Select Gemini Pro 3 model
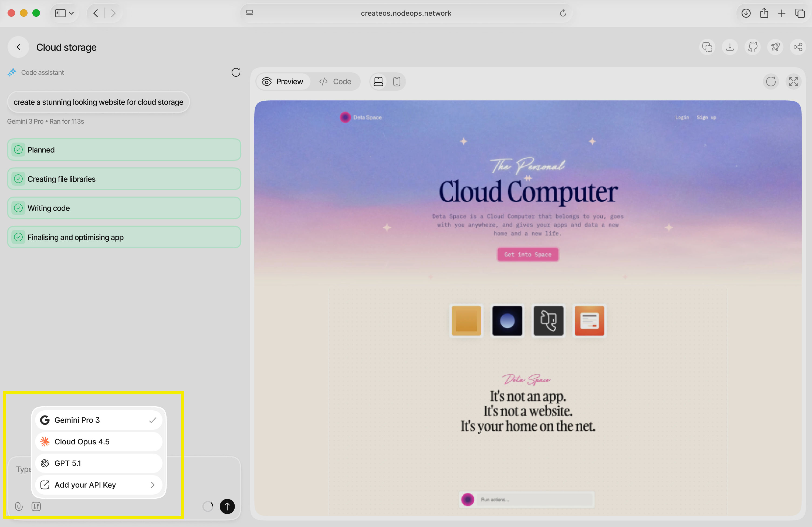The height and width of the screenshot is (527, 812). pos(98,420)
